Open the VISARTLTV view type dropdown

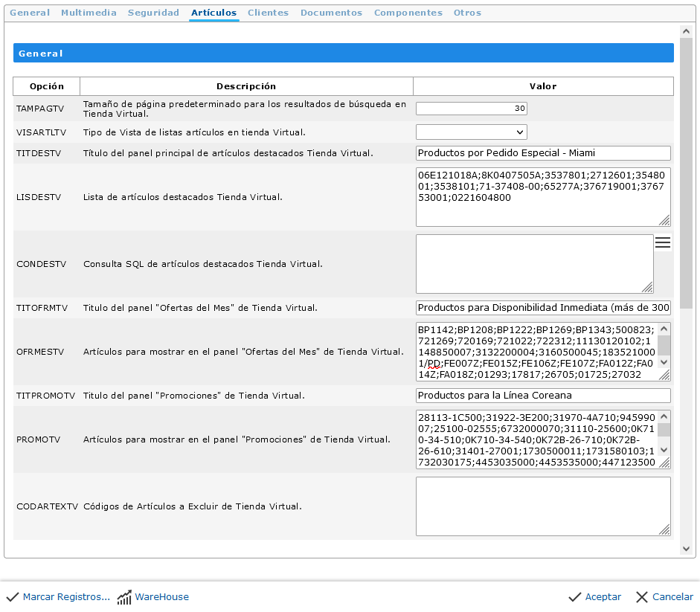[471, 132]
